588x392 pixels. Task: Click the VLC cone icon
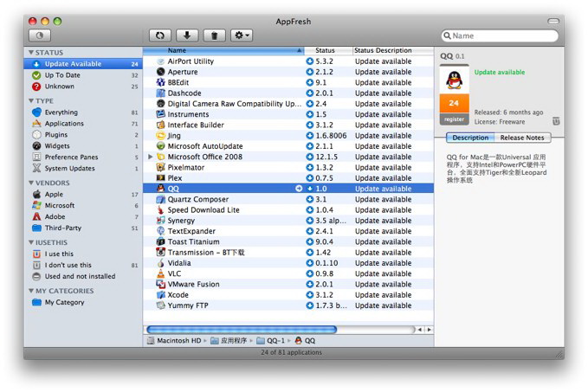[x=160, y=273]
